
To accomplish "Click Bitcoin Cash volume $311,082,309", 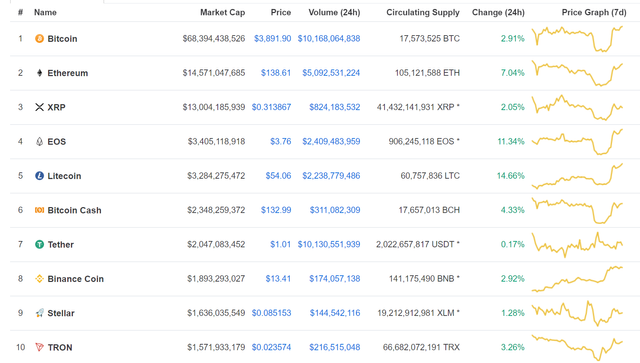I will (x=335, y=210).
